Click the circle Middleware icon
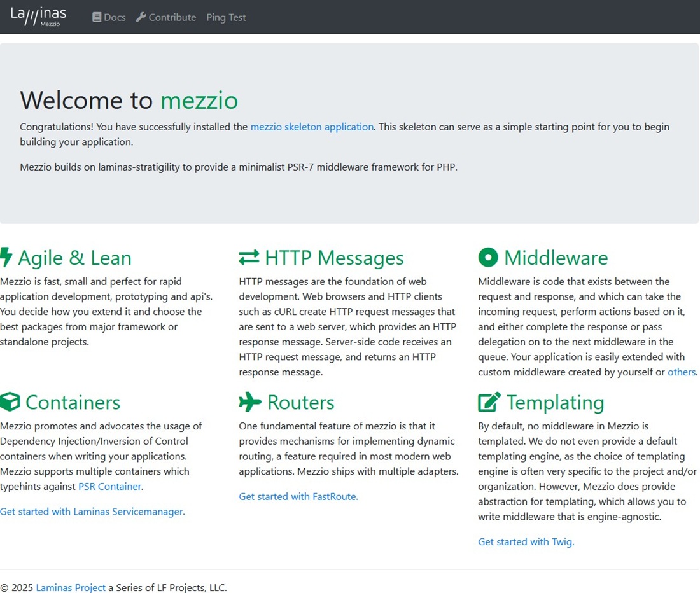Image resolution: width=700 pixels, height=593 pixels. pos(488,258)
